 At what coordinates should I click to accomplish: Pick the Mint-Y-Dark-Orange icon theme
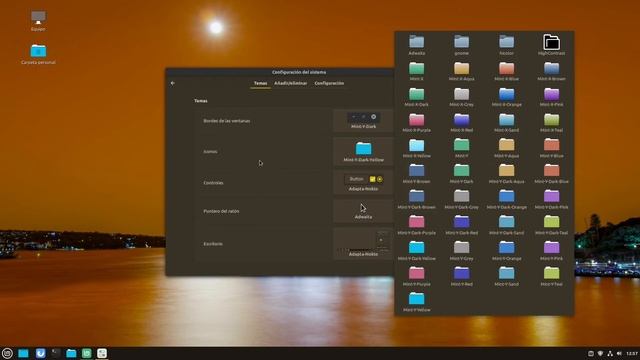point(507,199)
